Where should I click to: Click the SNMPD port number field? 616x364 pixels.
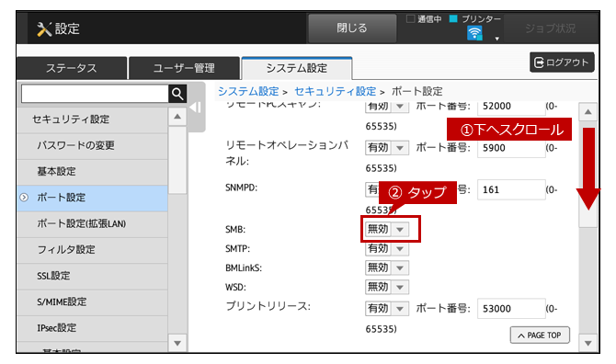tap(511, 189)
